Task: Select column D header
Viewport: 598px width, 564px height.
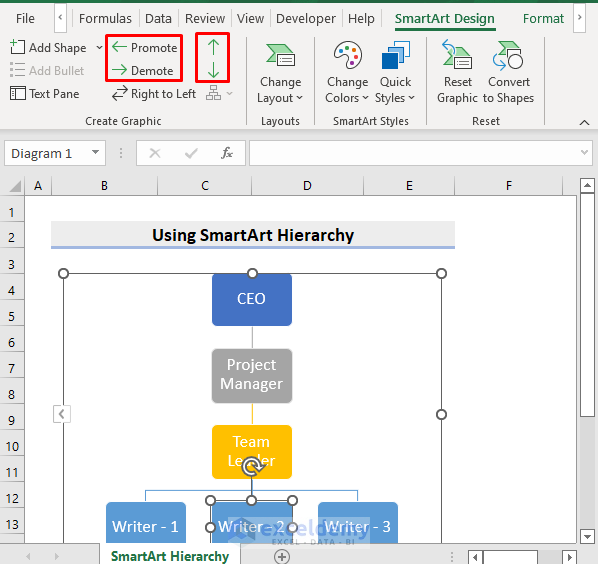Action: 307,186
